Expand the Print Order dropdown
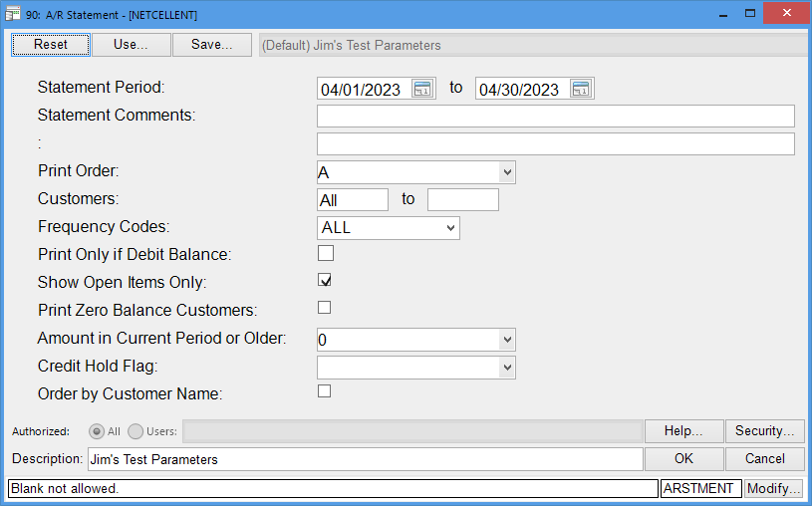Image resolution: width=812 pixels, height=506 pixels. pyautogui.click(x=507, y=172)
